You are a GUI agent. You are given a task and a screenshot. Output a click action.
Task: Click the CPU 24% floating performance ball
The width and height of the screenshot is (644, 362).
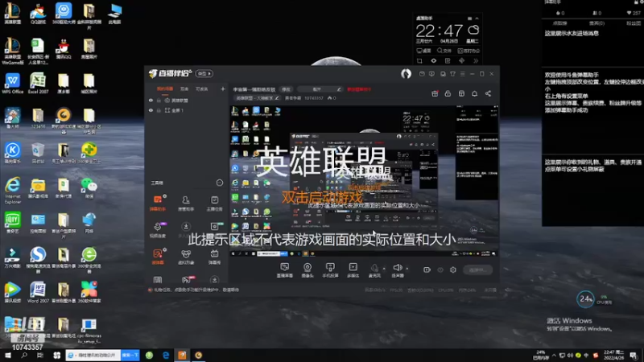click(586, 298)
